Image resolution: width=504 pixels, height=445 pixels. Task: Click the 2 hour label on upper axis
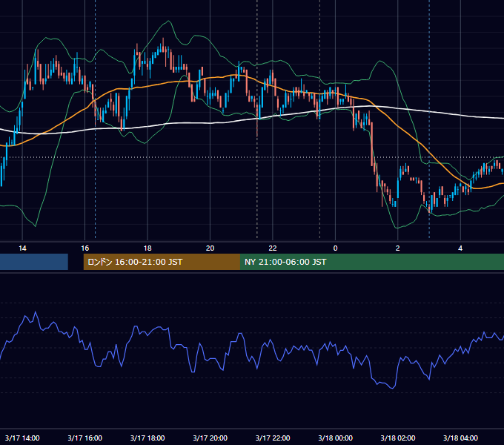pos(397,248)
